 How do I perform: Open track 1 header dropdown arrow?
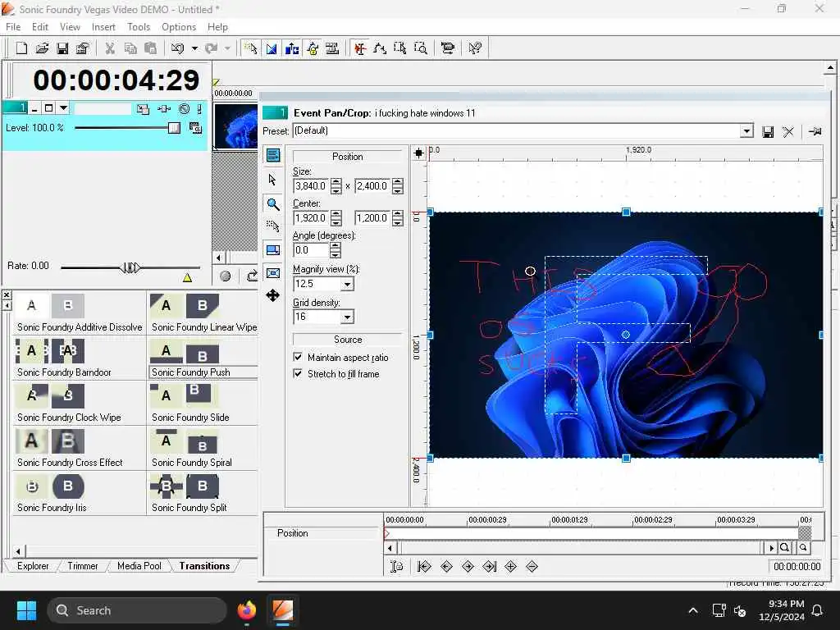coord(63,108)
